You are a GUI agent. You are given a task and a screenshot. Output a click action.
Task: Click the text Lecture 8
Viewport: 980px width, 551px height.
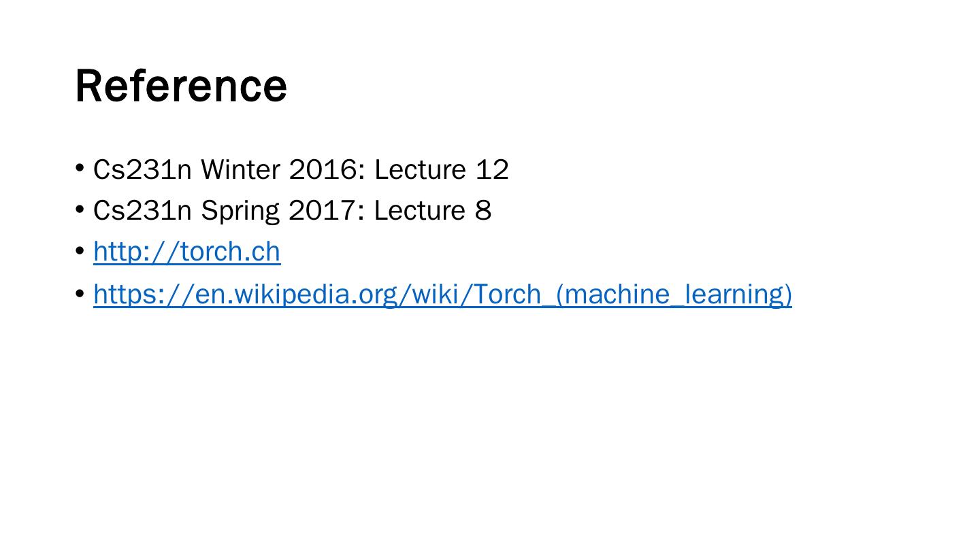pos(432,210)
